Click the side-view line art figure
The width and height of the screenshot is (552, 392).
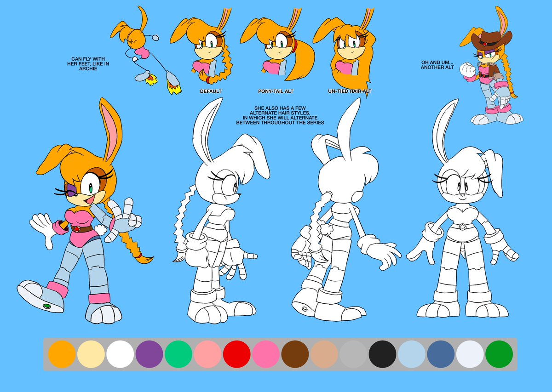tap(221, 211)
